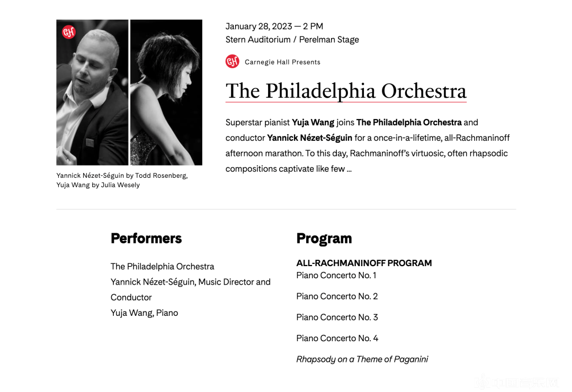Click the Performers heading
The height and width of the screenshot is (392, 572).
146,239
